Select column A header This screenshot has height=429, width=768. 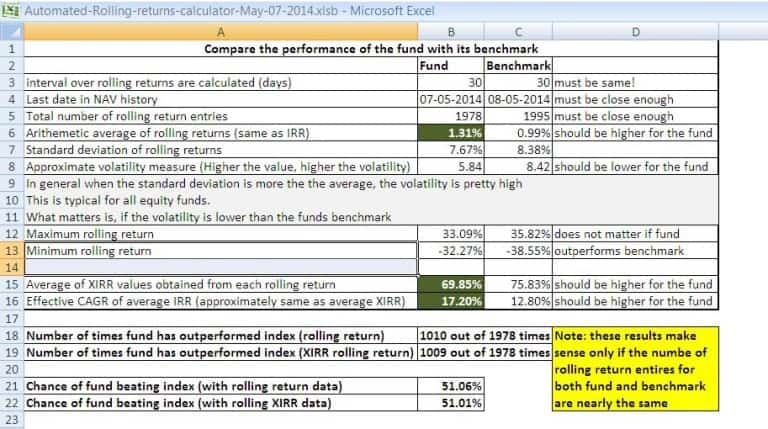[220, 32]
